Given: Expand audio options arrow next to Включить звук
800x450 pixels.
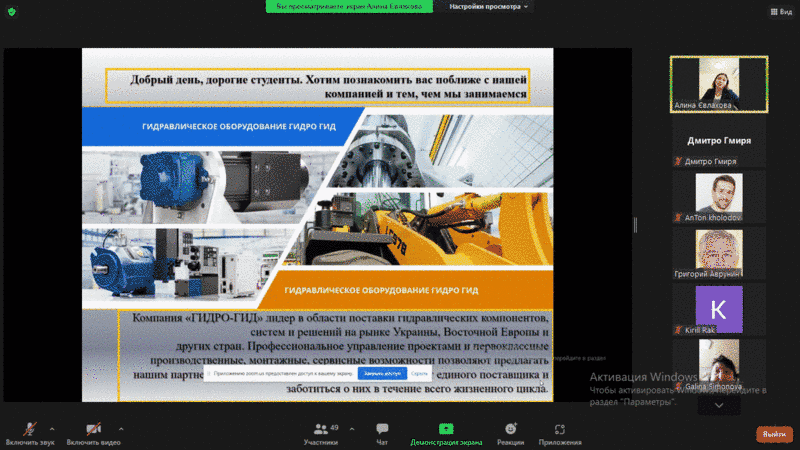Looking at the screenshot, I should 52,429.
